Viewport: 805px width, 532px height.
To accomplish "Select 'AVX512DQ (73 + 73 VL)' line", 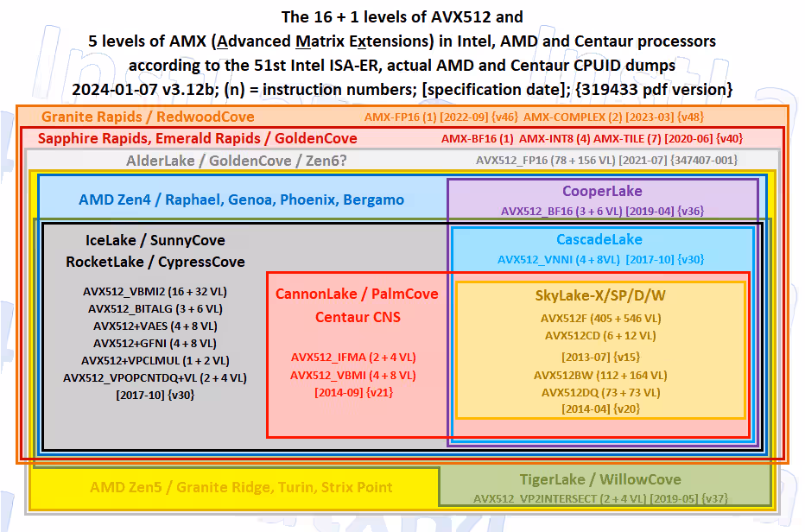I will [x=600, y=393].
